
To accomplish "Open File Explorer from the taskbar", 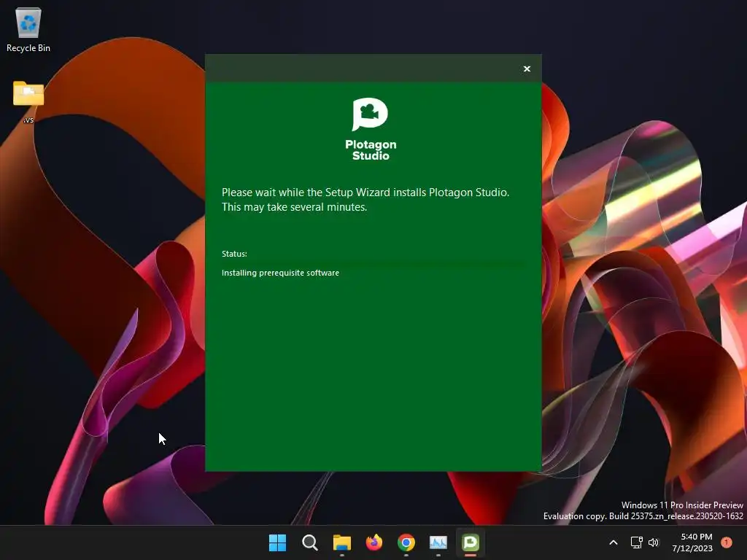I will click(x=341, y=542).
